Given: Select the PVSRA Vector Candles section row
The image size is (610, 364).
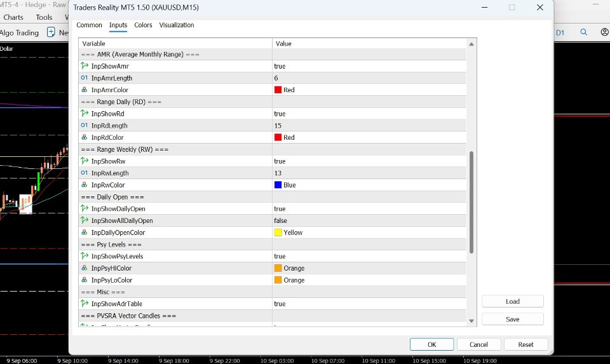Looking at the screenshot, I should (273, 315).
